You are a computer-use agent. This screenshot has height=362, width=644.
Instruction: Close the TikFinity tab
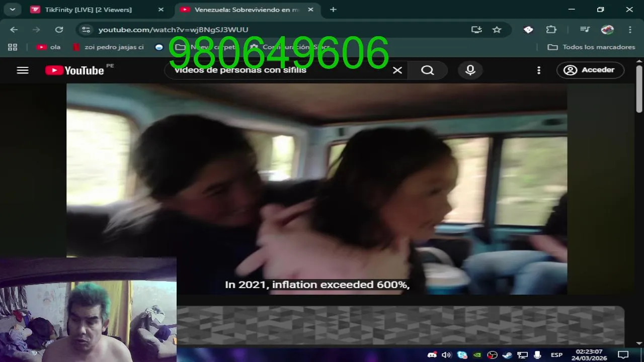[161, 10]
